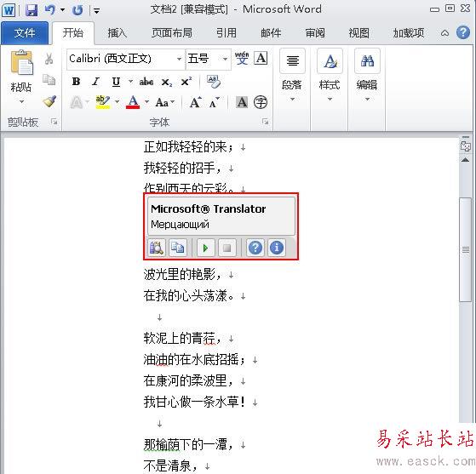The image size is (476, 474).
Task: Click the Shrink Font icon
Action: point(215,103)
